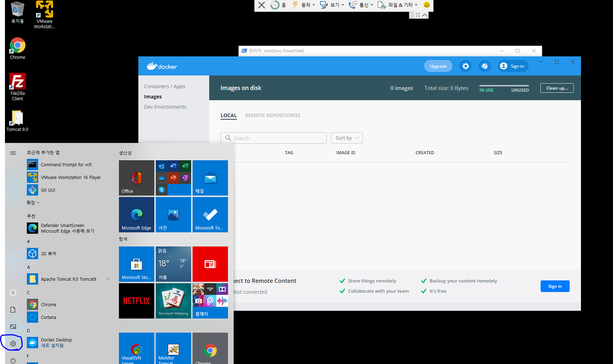Click the SIZE column header
This screenshot has height=364, width=613.
[498, 153]
